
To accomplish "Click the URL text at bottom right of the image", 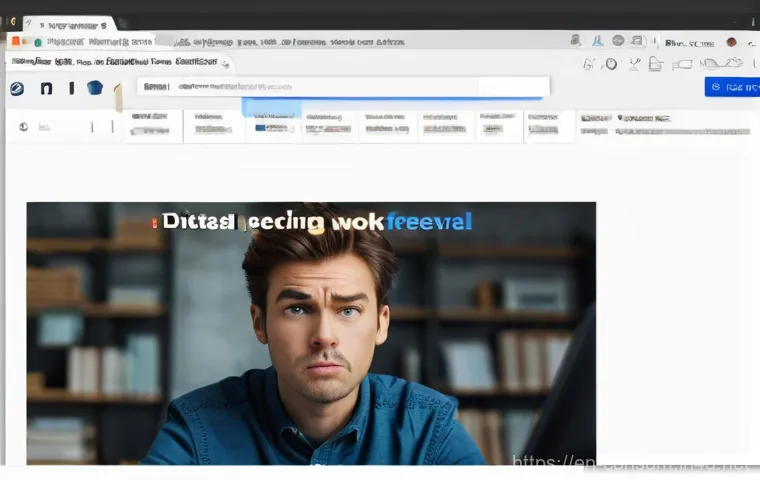I will coord(634,464).
